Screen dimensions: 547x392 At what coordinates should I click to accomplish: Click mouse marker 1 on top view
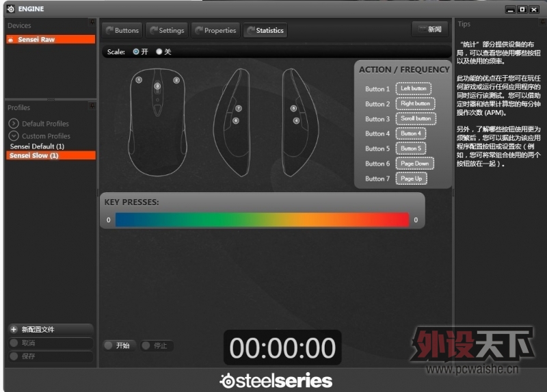(x=139, y=80)
